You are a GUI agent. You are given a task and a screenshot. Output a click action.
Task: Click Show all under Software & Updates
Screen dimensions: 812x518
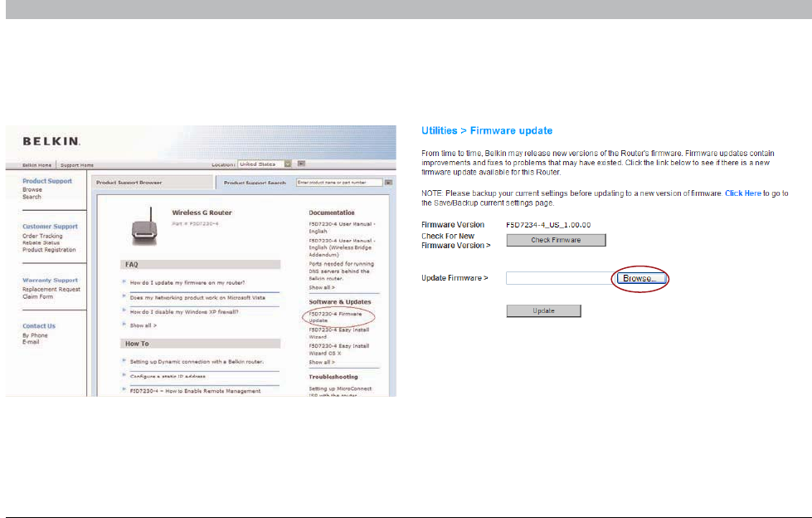click(x=322, y=362)
